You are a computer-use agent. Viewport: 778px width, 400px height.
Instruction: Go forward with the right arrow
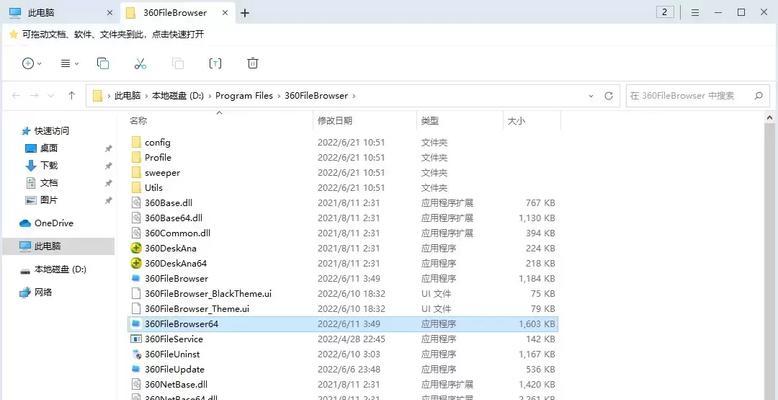click(x=34, y=96)
